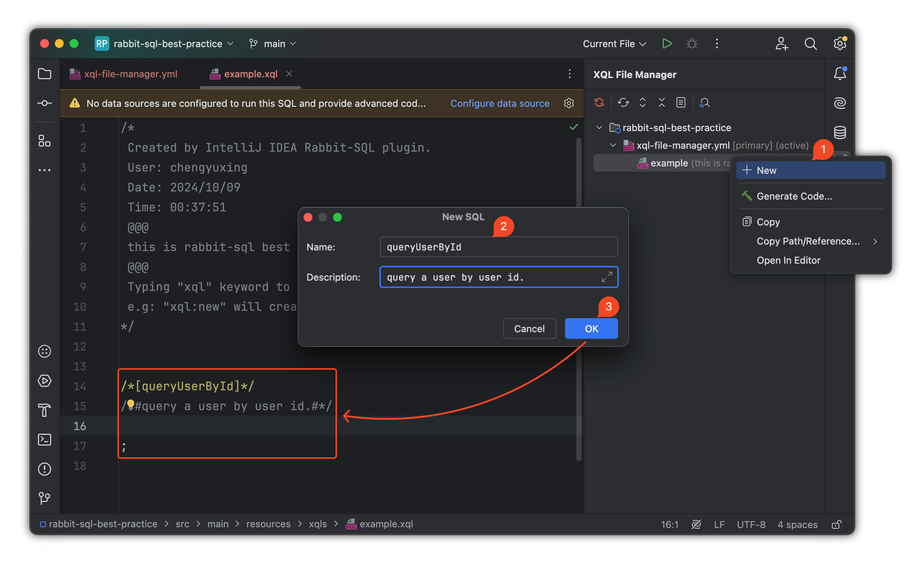Choose New from the context menu

tap(811, 170)
